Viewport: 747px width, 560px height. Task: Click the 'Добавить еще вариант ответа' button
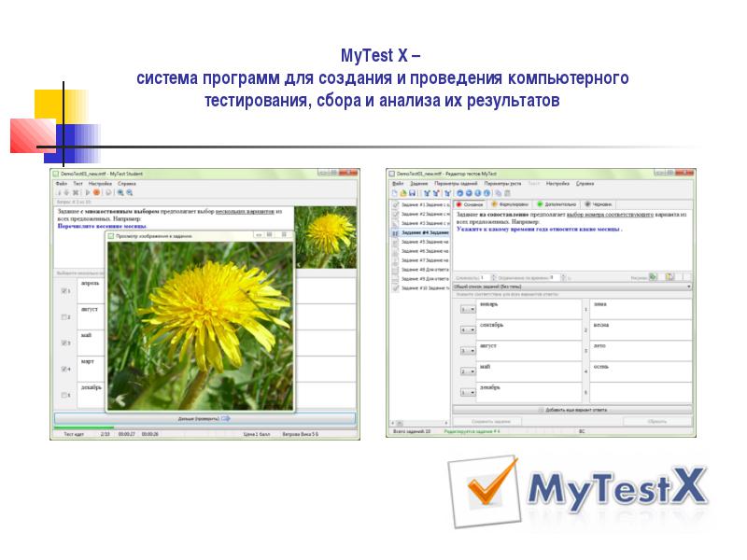572,410
